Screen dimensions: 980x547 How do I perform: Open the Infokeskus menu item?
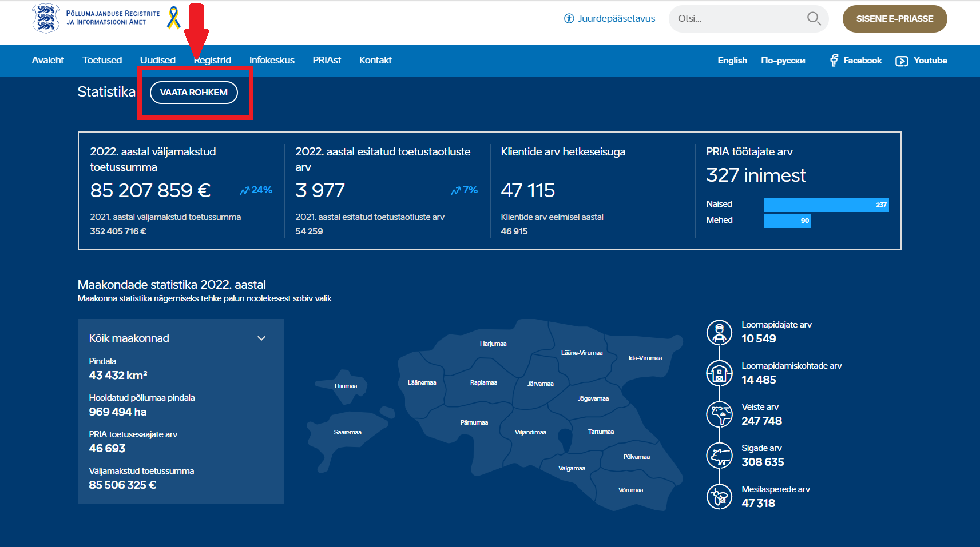[x=272, y=61]
